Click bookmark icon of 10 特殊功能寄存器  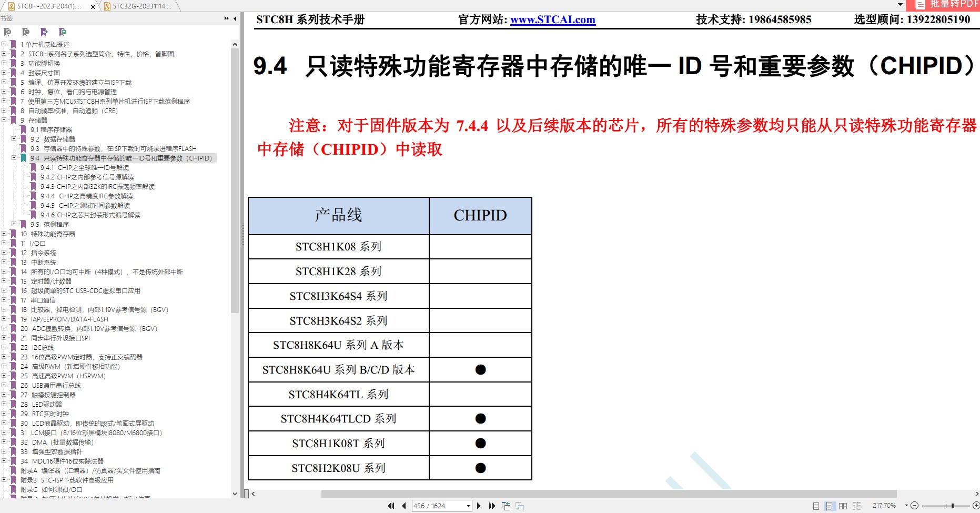click(x=13, y=234)
